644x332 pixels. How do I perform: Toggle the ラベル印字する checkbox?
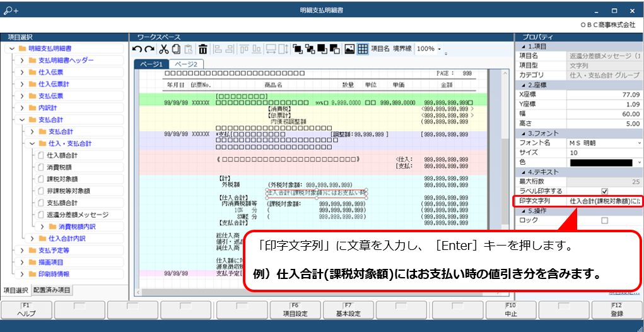coord(604,191)
